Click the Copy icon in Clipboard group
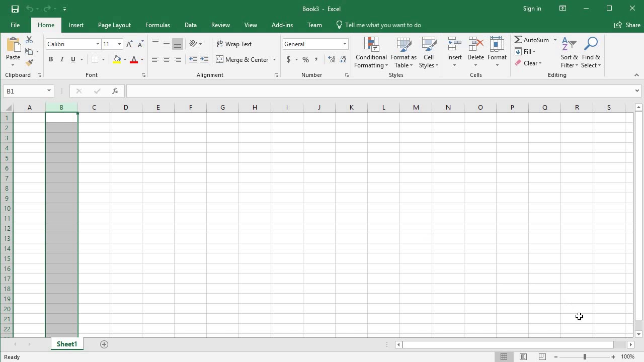The width and height of the screenshot is (644, 362). (x=29, y=51)
